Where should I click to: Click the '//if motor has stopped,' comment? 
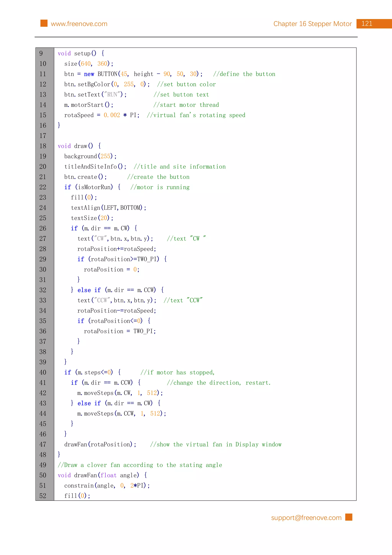click(x=177, y=372)
